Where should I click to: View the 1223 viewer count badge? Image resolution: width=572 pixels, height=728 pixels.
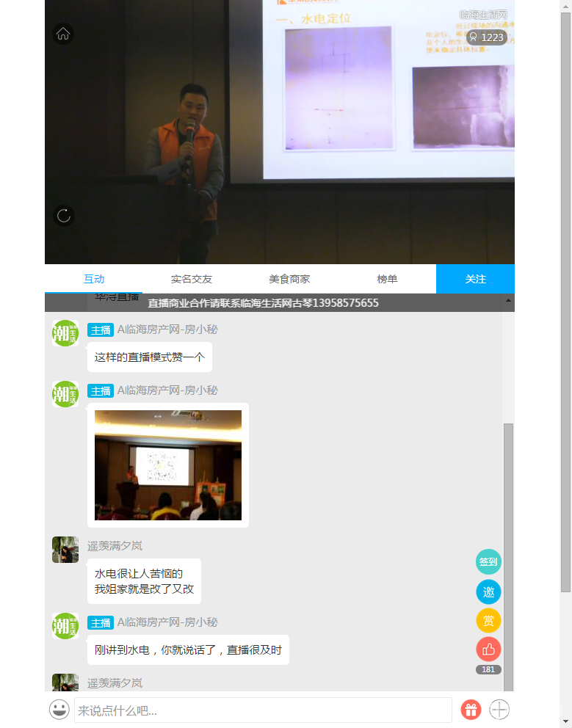click(487, 37)
